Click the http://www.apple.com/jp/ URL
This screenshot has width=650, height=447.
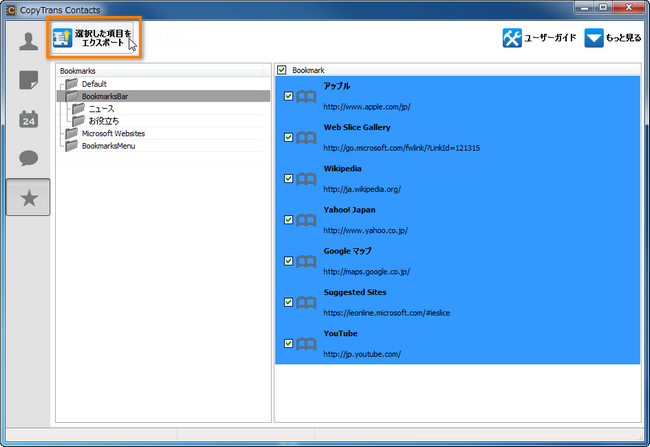coord(367,107)
